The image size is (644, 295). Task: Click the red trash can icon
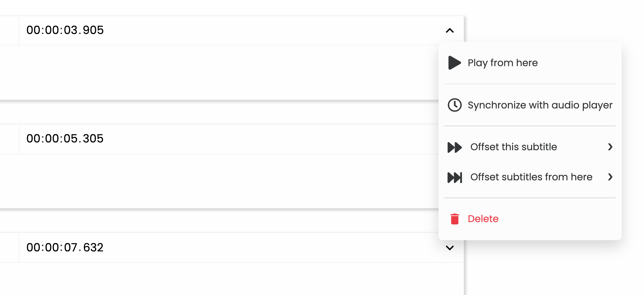454,219
